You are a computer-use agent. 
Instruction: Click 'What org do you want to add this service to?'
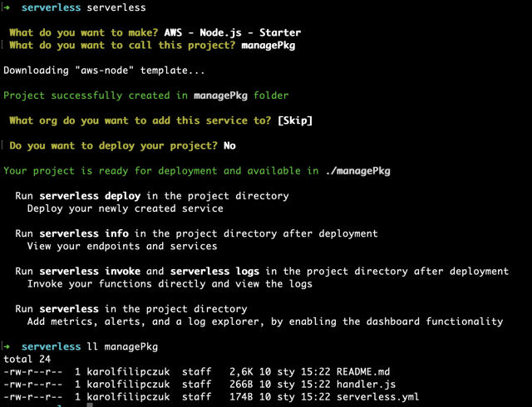pyautogui.click(x=140, y=120)
